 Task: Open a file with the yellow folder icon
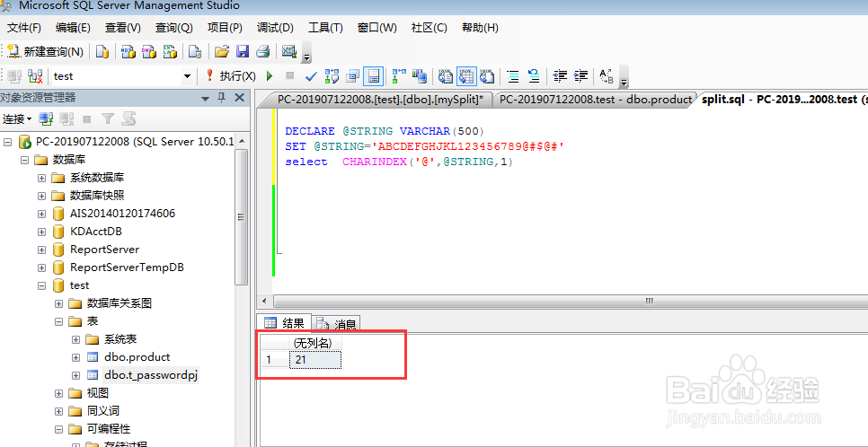(221, 51)
